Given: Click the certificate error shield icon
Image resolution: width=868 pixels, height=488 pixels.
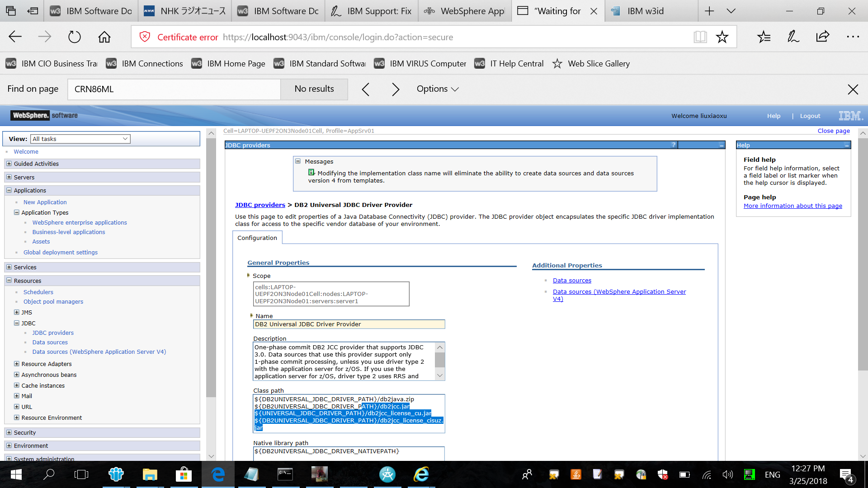Looking at the screenshot, I should 145,37.
